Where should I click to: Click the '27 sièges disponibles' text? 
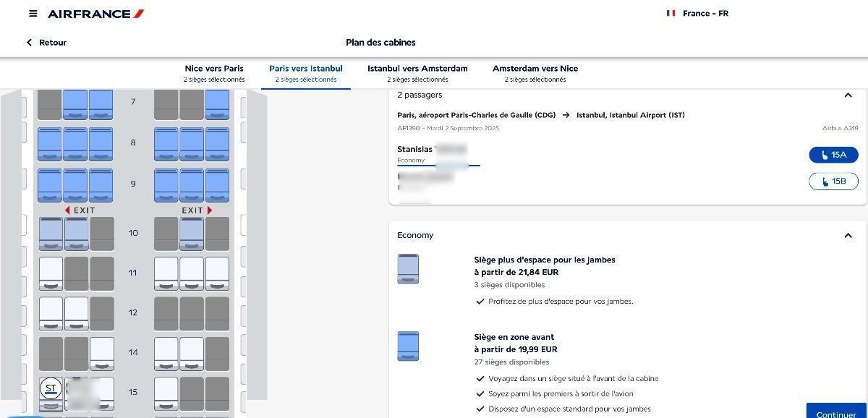[x=511, y=362]
